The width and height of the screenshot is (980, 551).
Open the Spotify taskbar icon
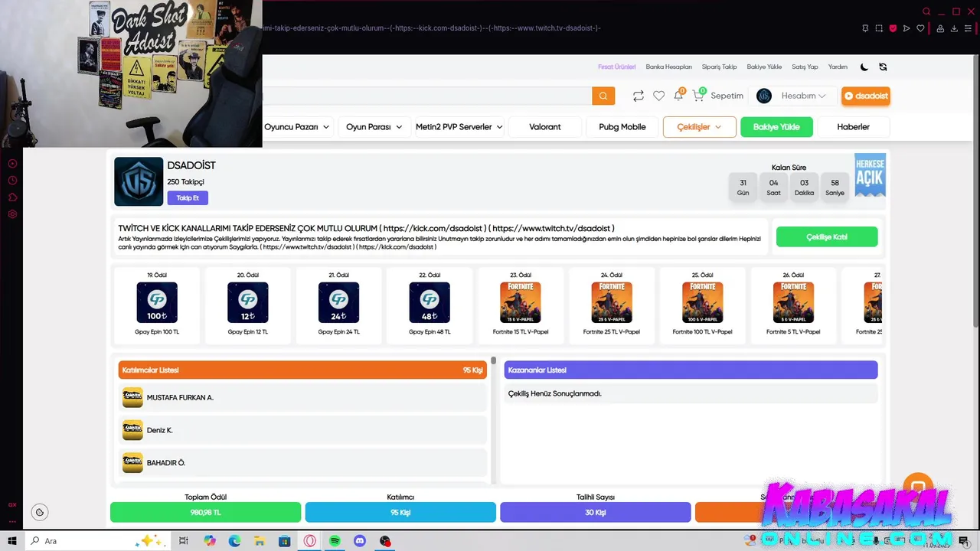point(335,541)
